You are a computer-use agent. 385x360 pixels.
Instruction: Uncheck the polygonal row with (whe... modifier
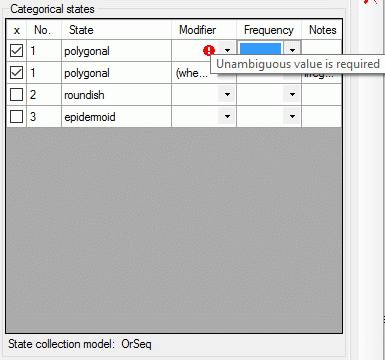pyautogui.click(x=16, y=73)
